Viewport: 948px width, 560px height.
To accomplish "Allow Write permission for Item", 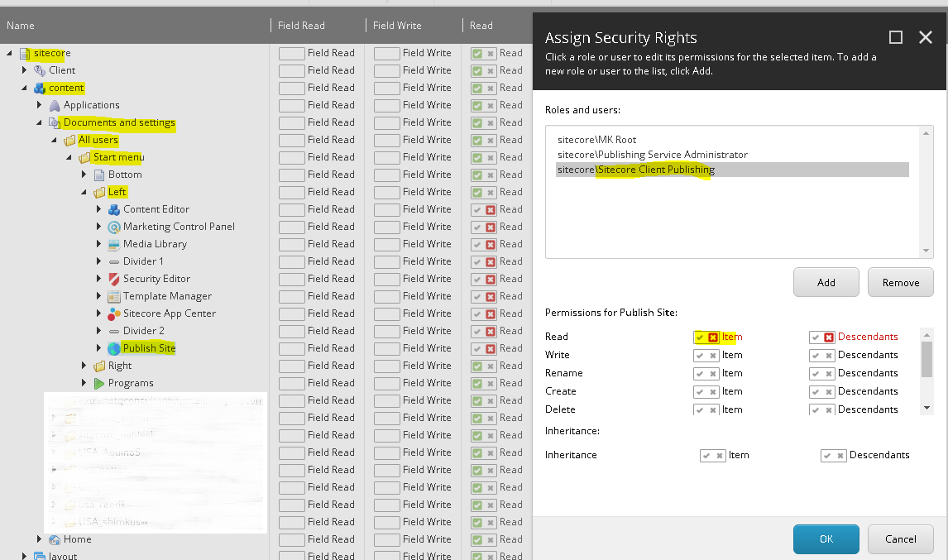I will 700,356.
